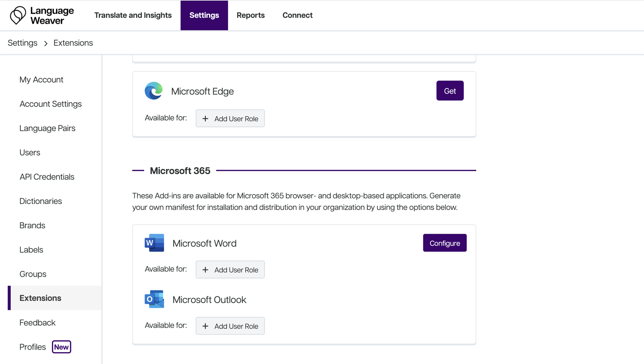
Task: Click the New badge beside Profiles
Action: [x=62, y=347]
